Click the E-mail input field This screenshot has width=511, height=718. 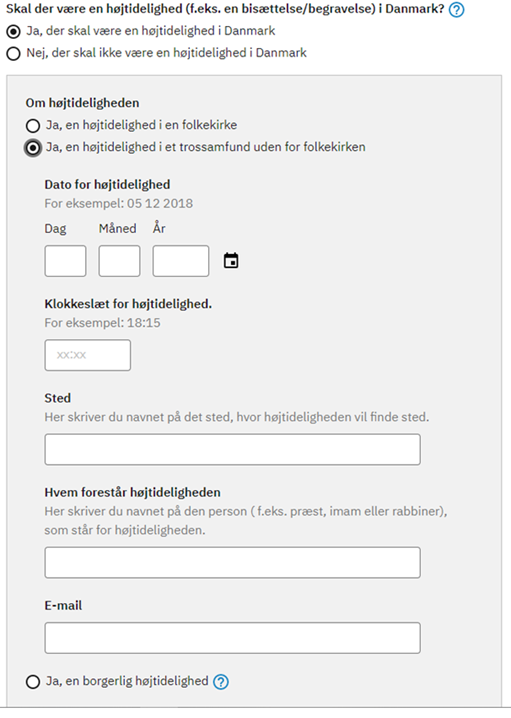pos(233,638)
